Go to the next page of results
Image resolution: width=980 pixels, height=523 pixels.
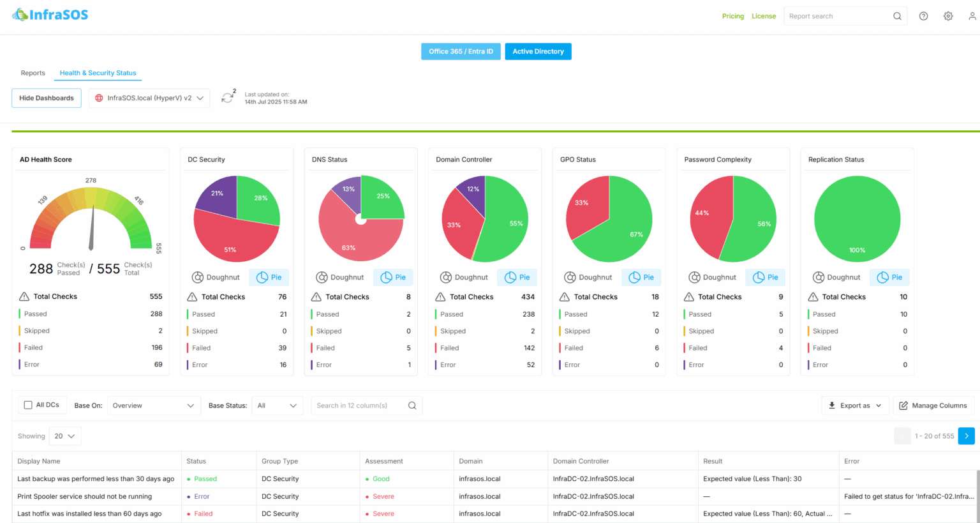[966, 436]
